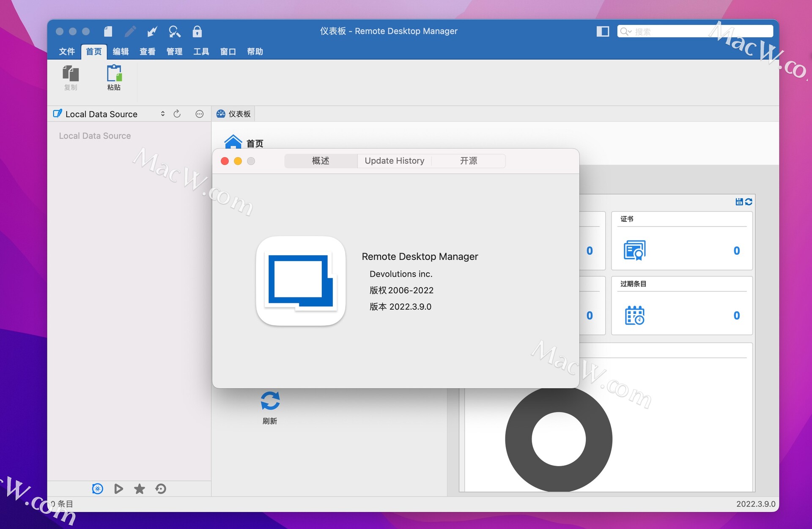
Task: Focus the 搜索 search field
Action: 695,31
